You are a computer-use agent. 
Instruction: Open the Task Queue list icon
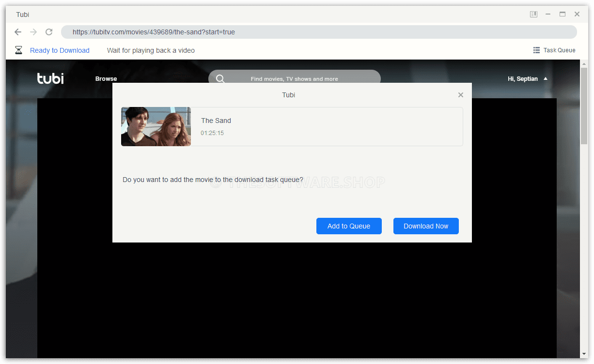pyautogui.click(x=536, y=50)
